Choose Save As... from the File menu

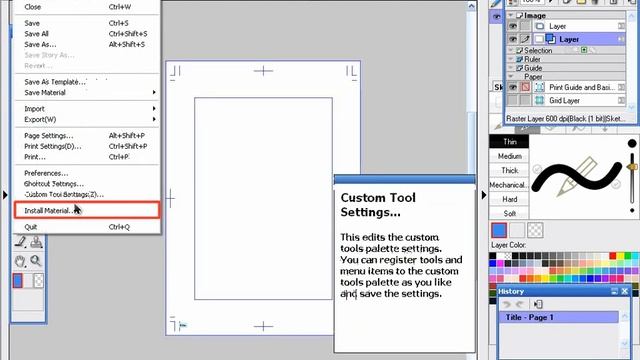click(87, 44)
